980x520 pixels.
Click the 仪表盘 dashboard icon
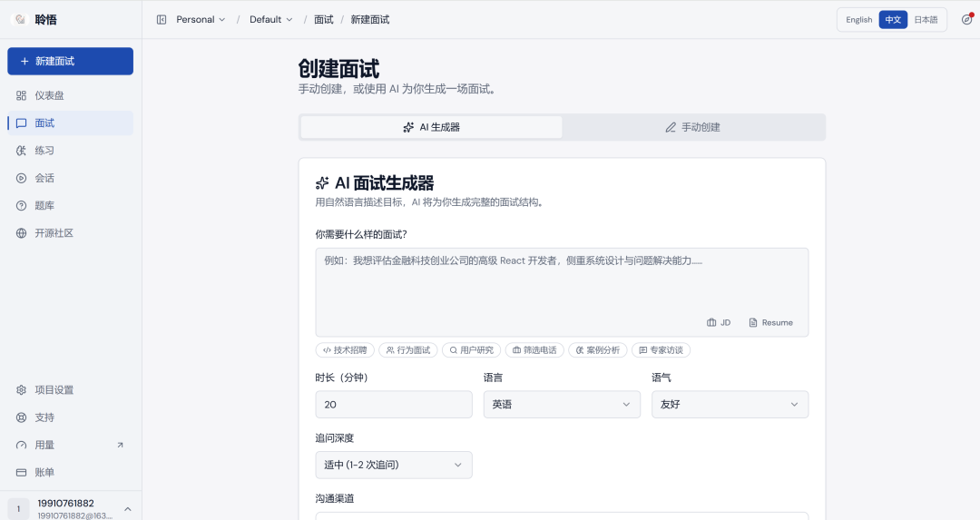tap(21, 95)
